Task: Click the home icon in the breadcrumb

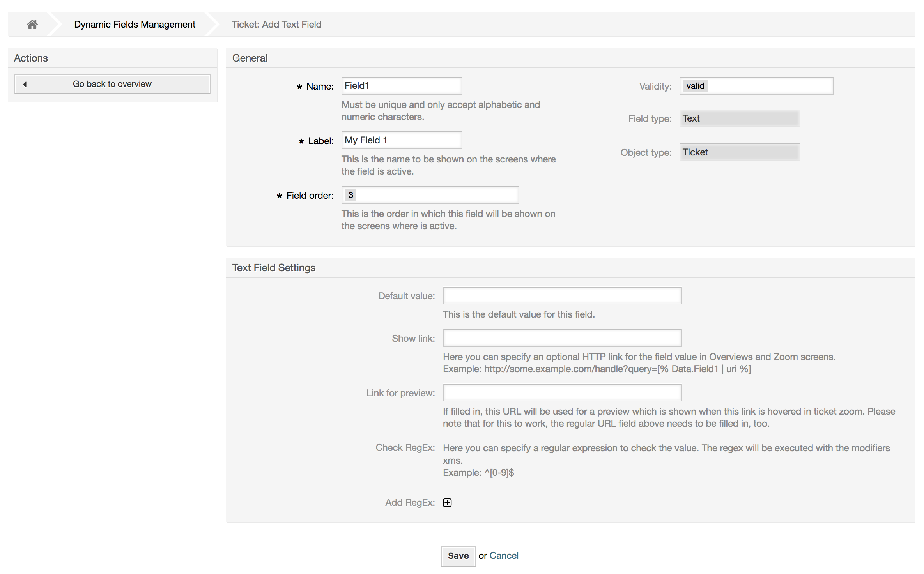Action: pos(32,24)
